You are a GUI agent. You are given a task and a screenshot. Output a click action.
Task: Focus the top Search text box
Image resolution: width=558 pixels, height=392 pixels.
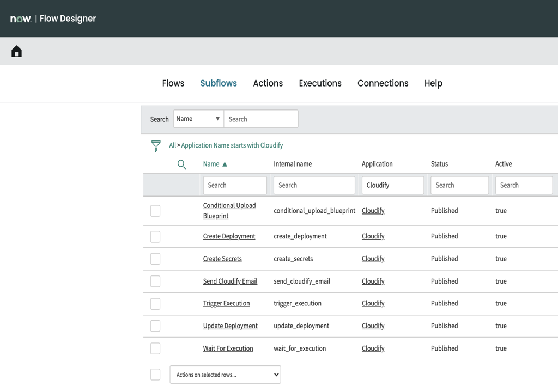click(x=261, y=119)
